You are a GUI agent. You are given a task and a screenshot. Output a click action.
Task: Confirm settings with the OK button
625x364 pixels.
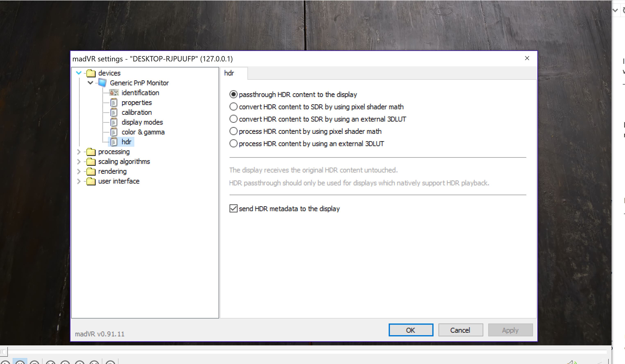click(x=411, y=330)
